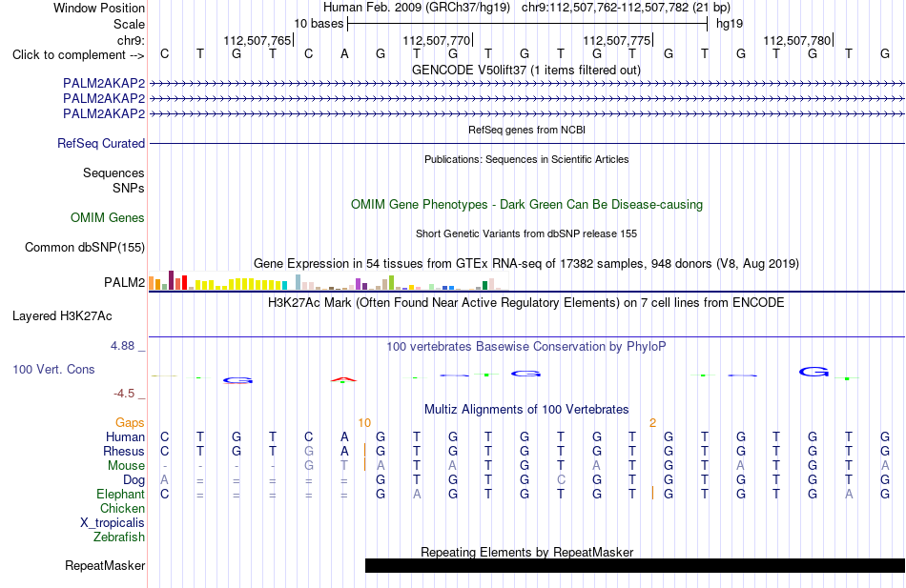Click the orange Gaps label
This screenshot has width=906, height=588.
tap(130, 423)
